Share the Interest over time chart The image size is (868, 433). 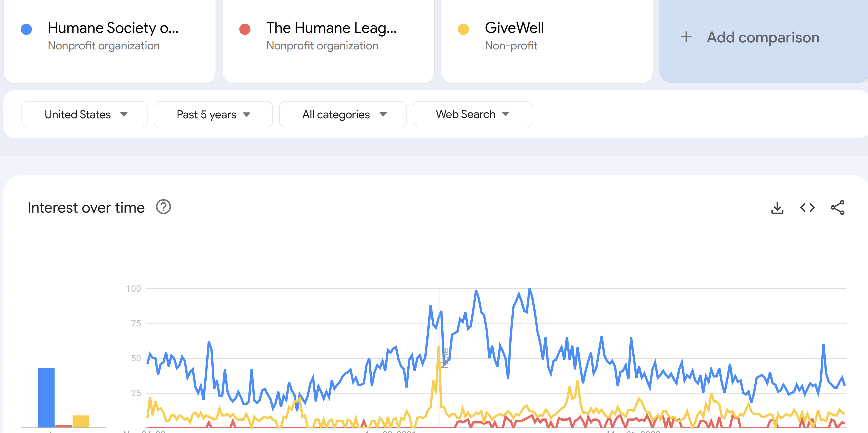[x=837, y=208]
